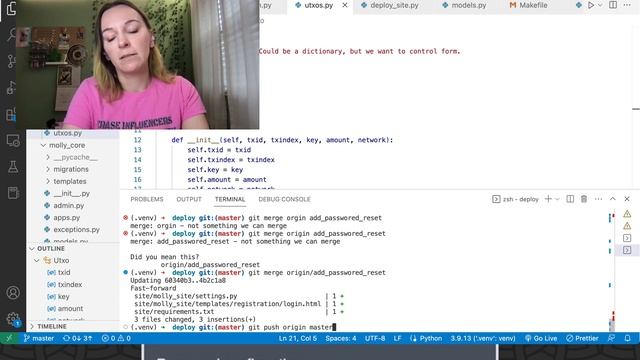Screen dimensions: 640x360
Task: Open the new terminal profile dropdown arrow
Action: tap(557, 199)
